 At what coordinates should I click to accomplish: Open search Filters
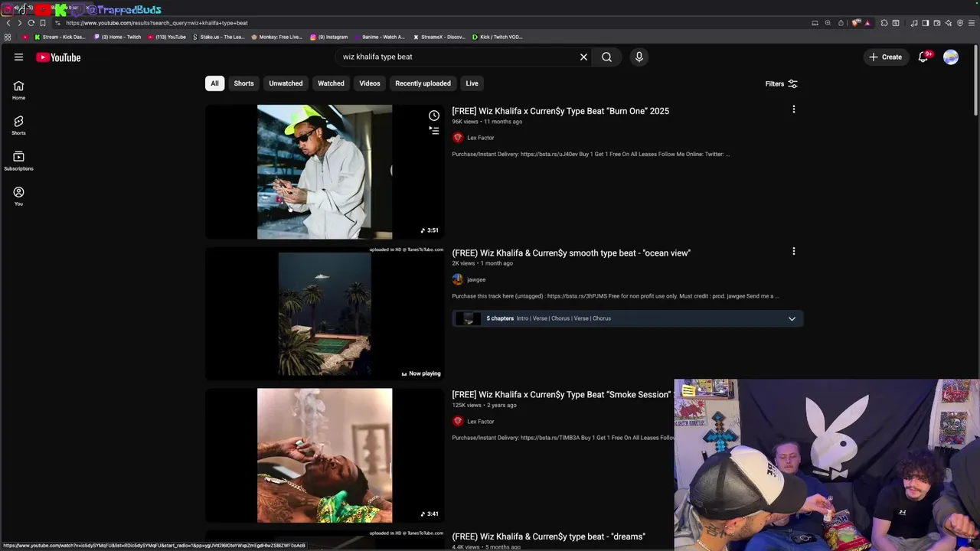click(x=782, y=83)
